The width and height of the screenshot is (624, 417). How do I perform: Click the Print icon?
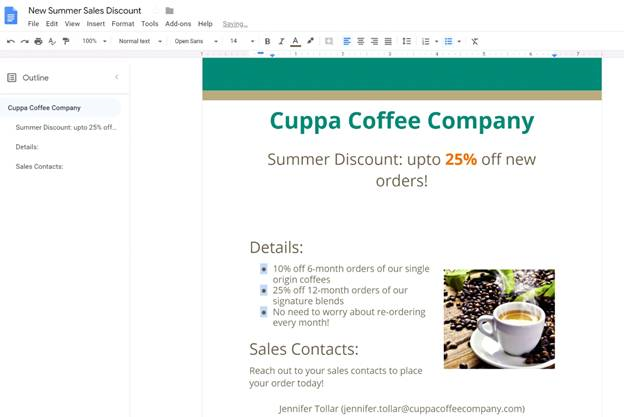[38, 41]
